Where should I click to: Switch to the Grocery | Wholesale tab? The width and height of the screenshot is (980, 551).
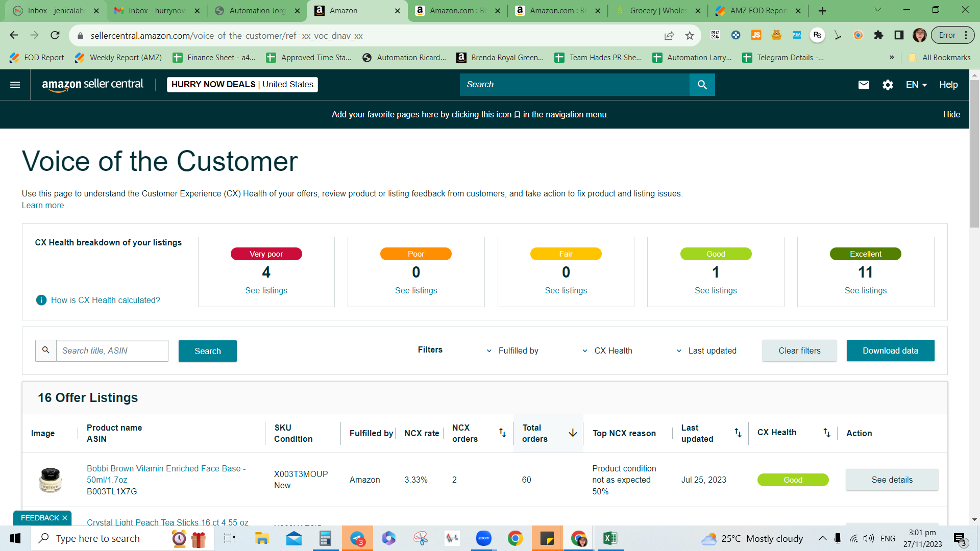click(657, 11)
